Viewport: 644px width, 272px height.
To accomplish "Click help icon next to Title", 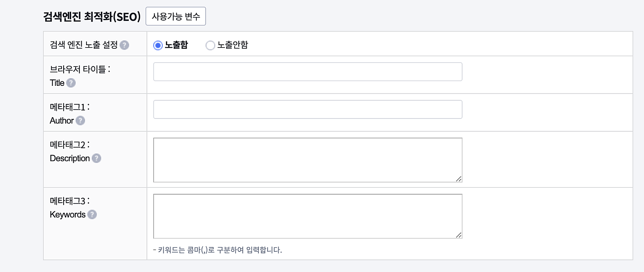I will (71, 83).
